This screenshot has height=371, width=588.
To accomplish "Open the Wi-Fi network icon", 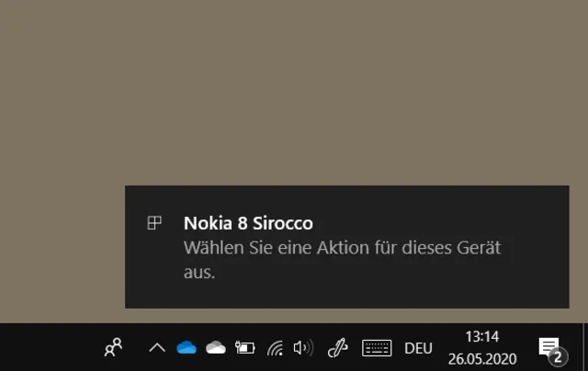I will point(275,348).
